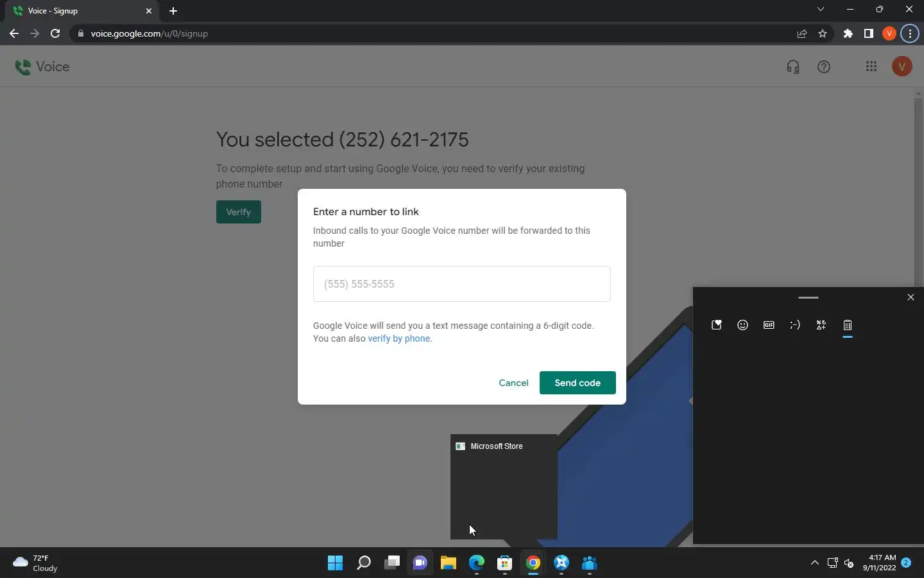The width and height of the screenshot is (924, 578).
Task: Click the 'Enter a number to link' title
Action: coord(366,212)
